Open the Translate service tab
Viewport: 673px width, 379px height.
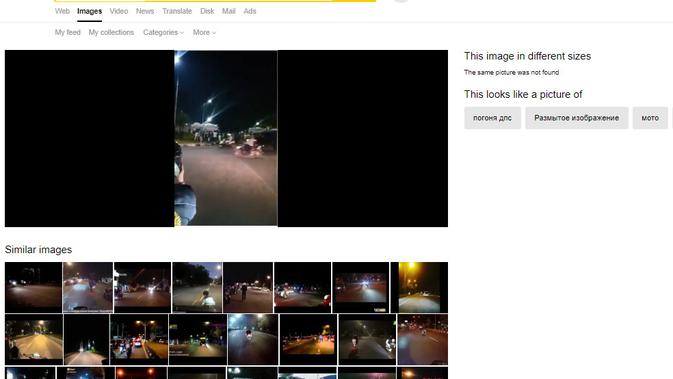point(177,11)
